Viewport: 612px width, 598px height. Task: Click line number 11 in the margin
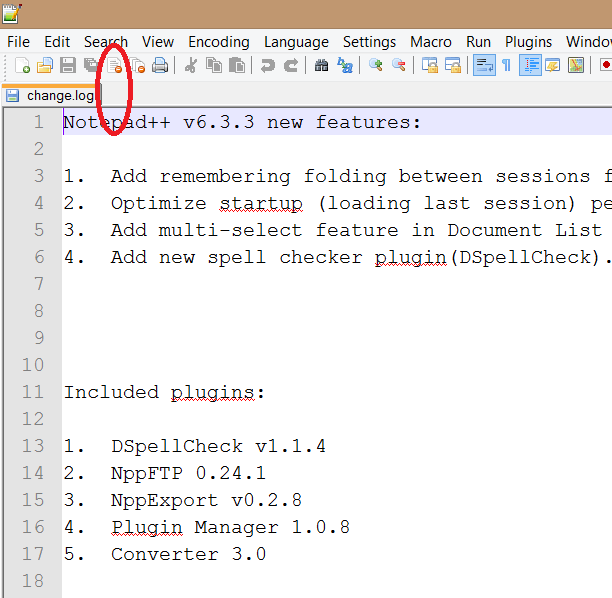pos(33,392)
